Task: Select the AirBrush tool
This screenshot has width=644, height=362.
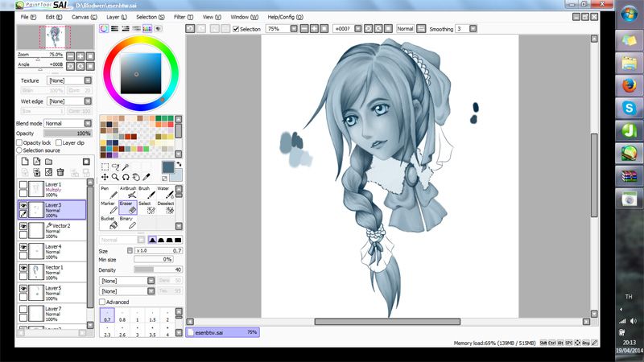Action: (x=128, y=192)
